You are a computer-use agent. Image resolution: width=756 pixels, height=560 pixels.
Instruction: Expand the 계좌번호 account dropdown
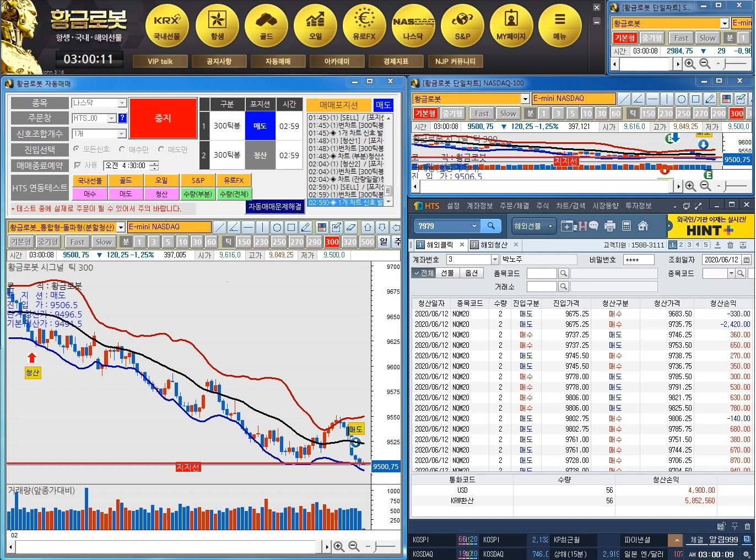point(495,260)
